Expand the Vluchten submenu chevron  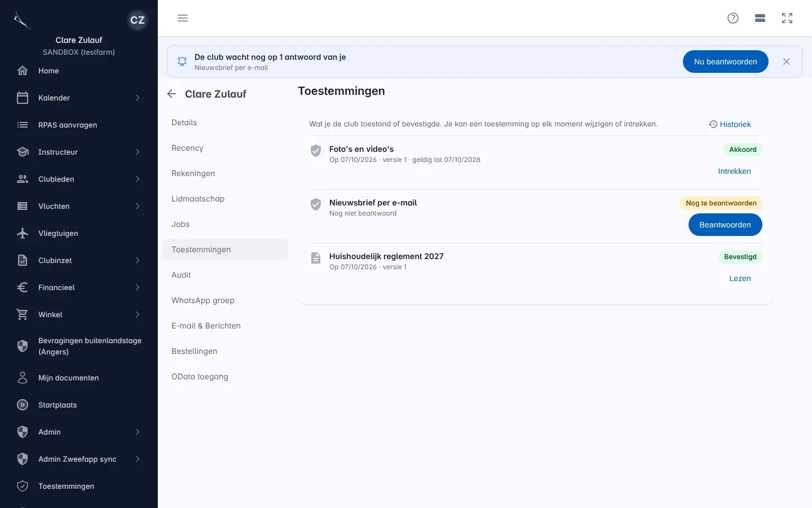(138, 206)
